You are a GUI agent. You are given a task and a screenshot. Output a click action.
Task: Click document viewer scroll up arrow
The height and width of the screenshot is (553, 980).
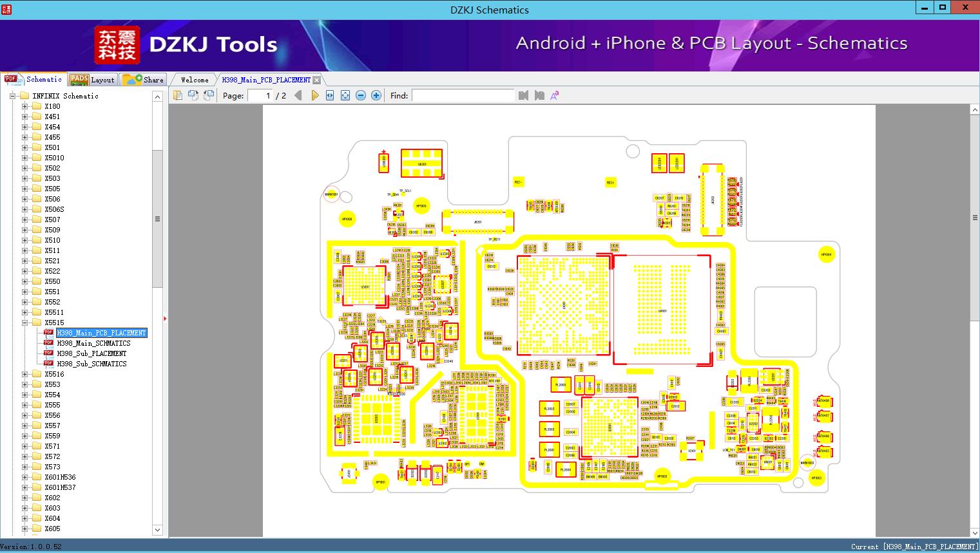click(975, 110)
